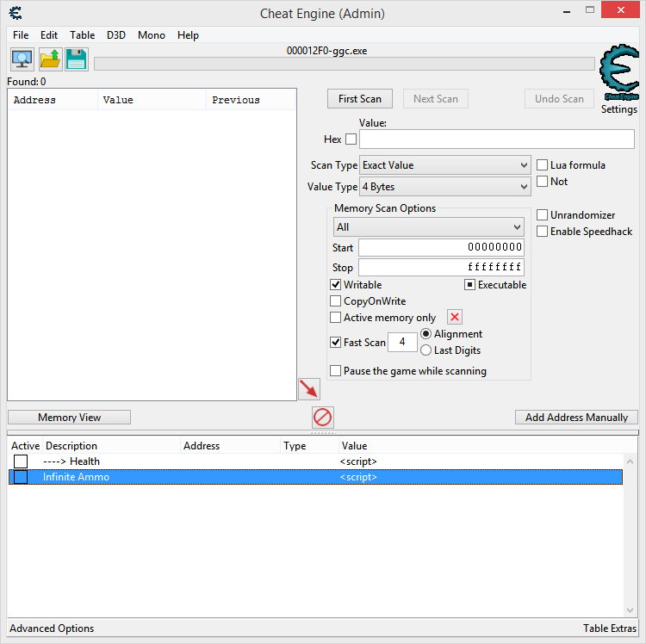The image size is (646, 644).
Task: Toggle the Executable checkbox
Action: [469, 284]
